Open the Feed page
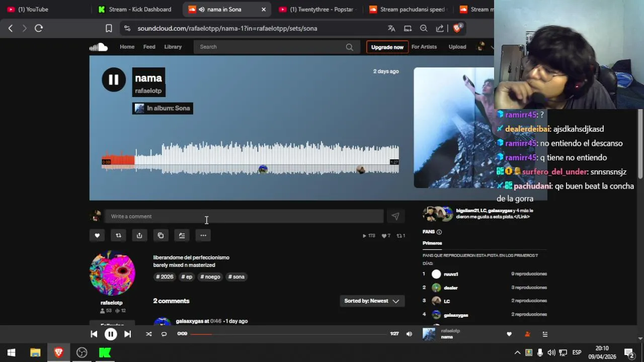 (x=149, y=47)
